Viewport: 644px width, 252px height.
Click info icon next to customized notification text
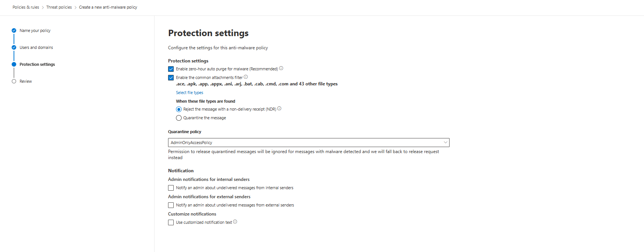(x=235, y=222)
